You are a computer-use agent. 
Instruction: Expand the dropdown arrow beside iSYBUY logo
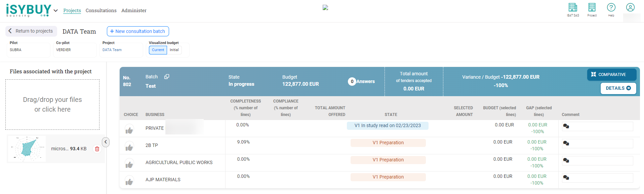(x=56, y=11)
